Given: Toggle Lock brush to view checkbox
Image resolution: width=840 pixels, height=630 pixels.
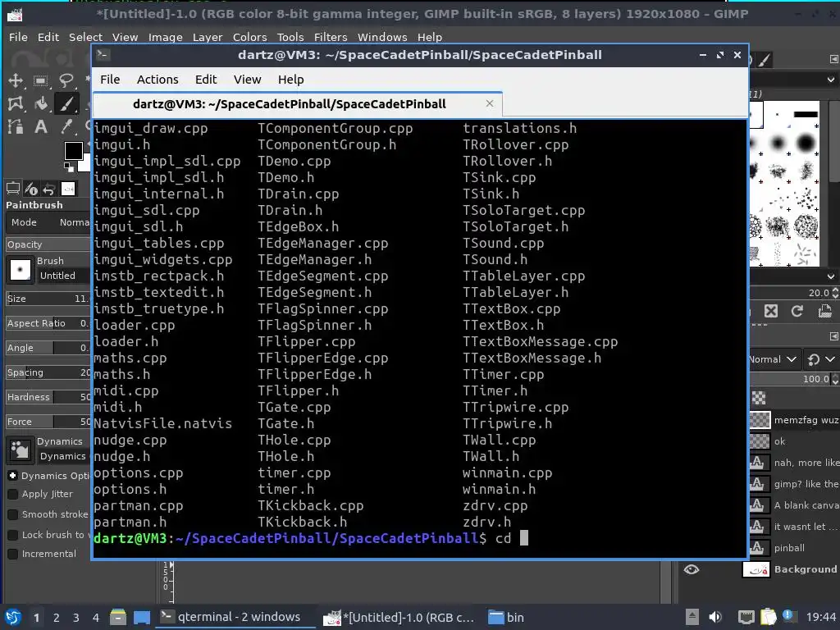Looking at the screenshot, I should pyautogui.click(x=13, y=535).
